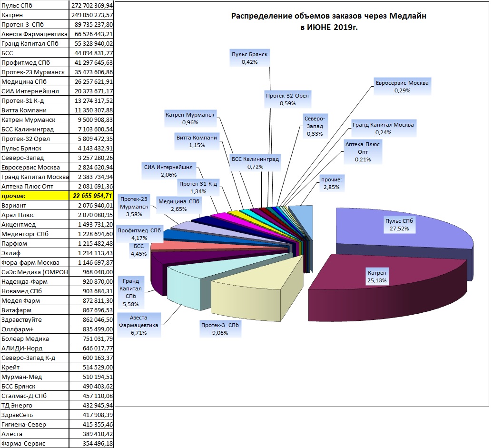Select 'Гранд Капитал Москва' table cell
Viewport: 493px width, 448px height.
click(x=35, y=177)
